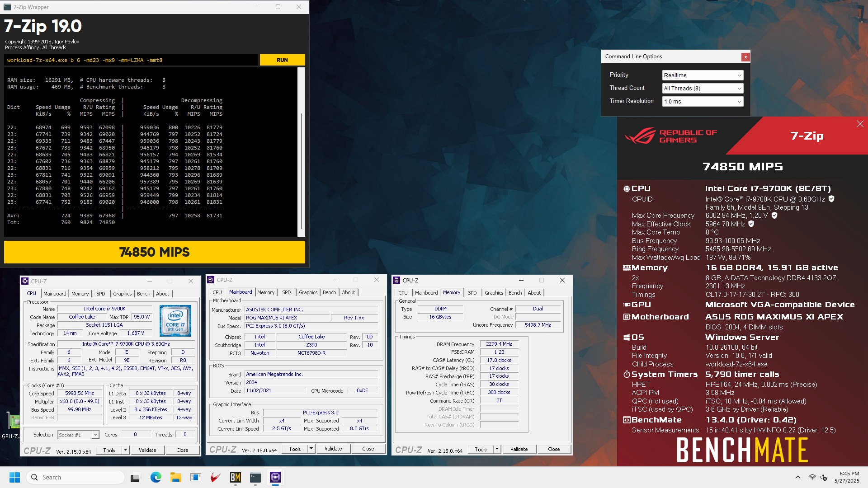Expand Tools arrow in first CPU-Z window
This screenshot has height=488, width=868.
(x=126, y=450)
